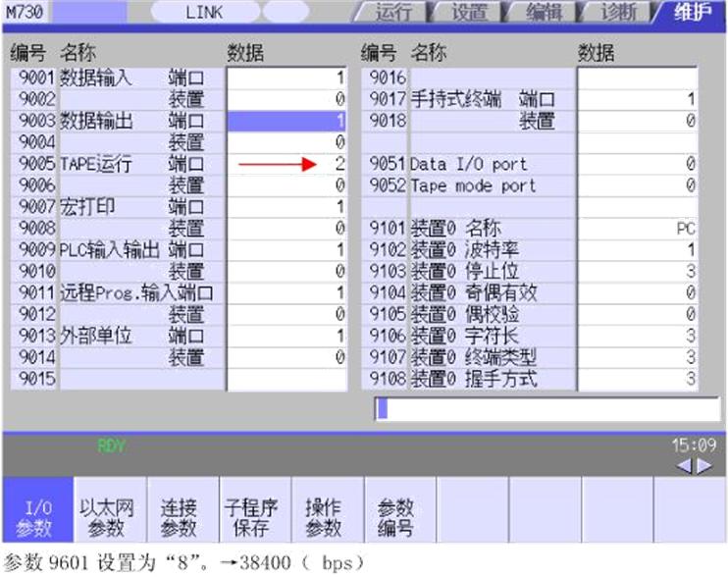Viewport: 728px width, 577px height.
Task: Click the Data I/O port label
Action: [x=468, y=164]
